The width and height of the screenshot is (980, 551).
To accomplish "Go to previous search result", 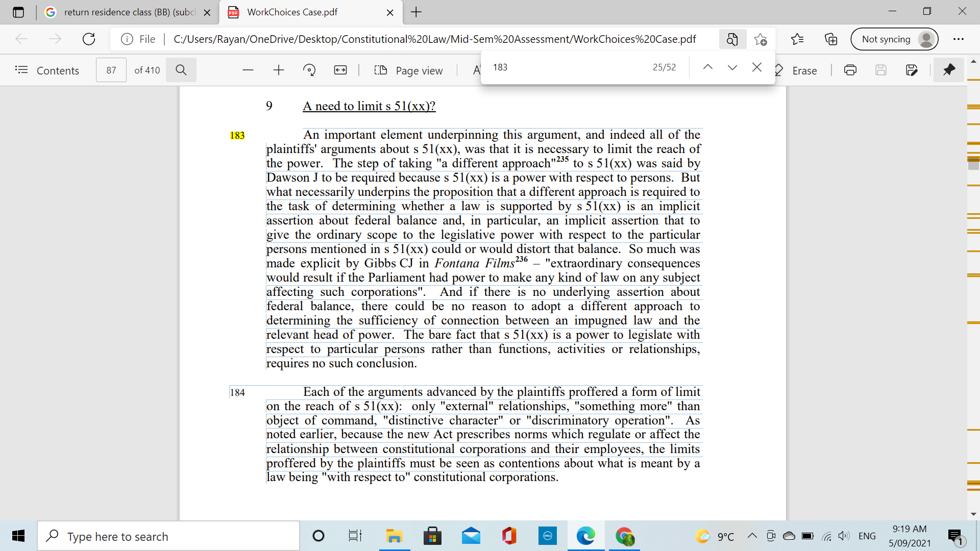I will (x=707, y=67).
